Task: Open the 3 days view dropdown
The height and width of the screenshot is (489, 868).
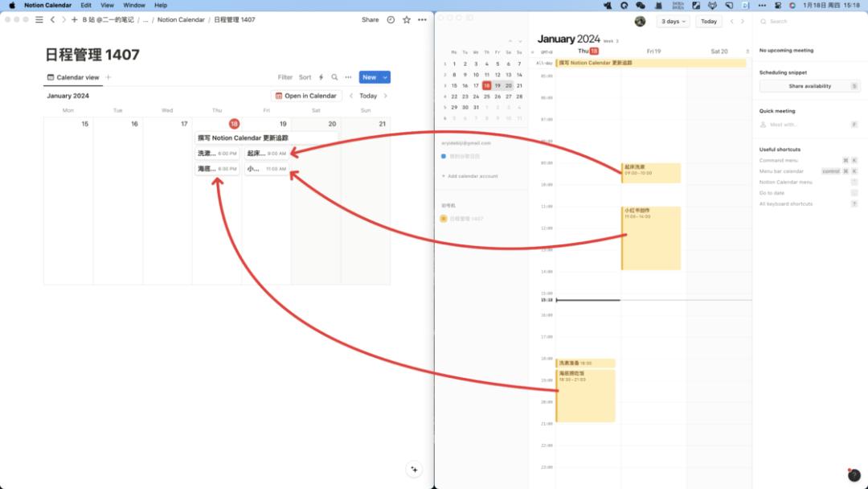Action: tap(674, 22)
